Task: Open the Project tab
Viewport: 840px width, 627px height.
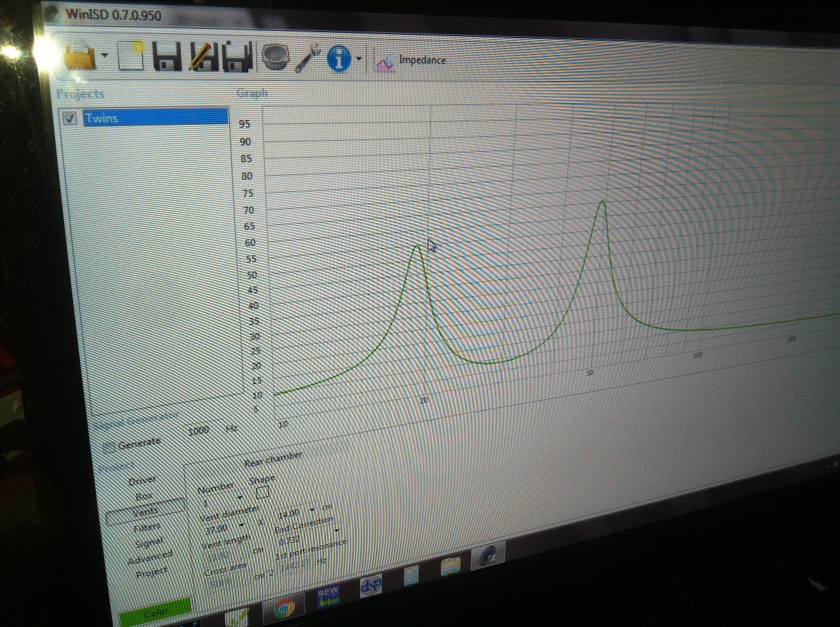Action: (152, 573)
